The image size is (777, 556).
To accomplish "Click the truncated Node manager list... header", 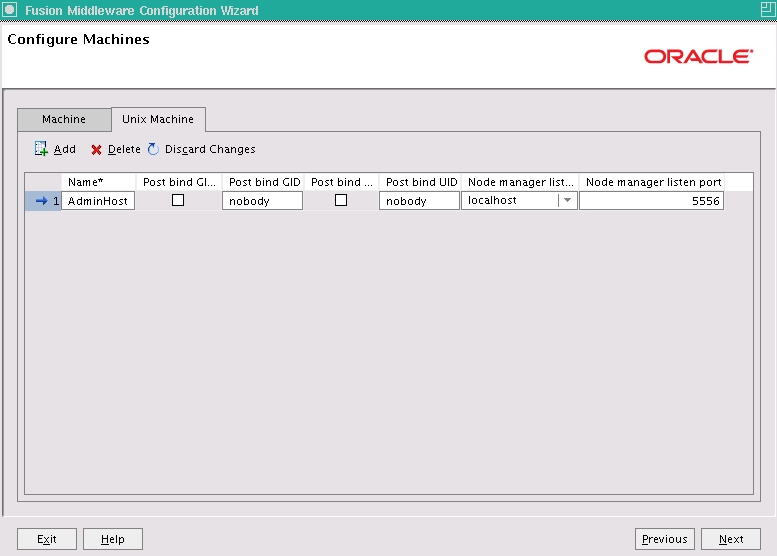I will tap(520, 182).
